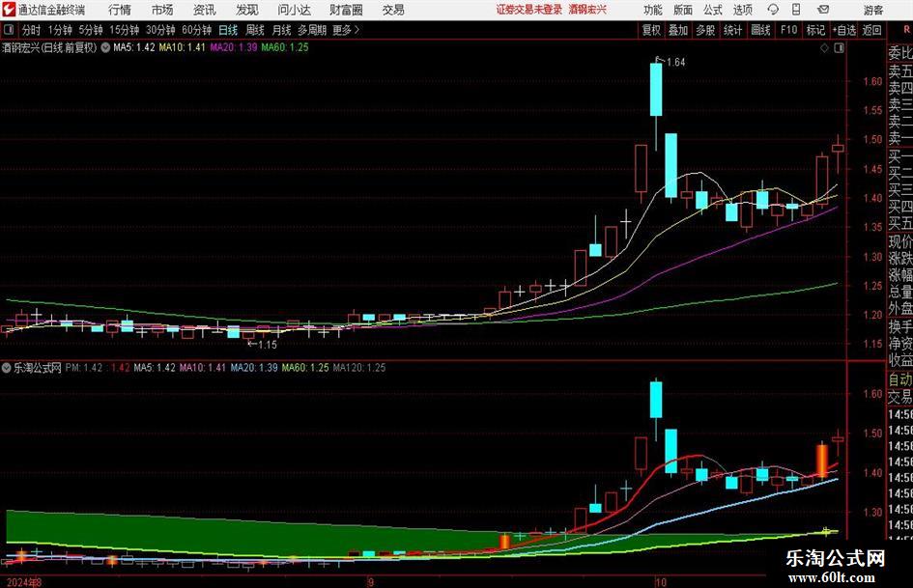
Task: Click the green MA60: 1.25 main chart label
Action: click(285, 47)
